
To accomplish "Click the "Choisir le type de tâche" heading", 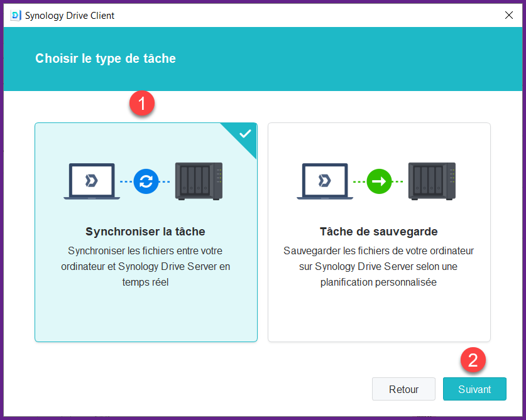I will (106, 59).
